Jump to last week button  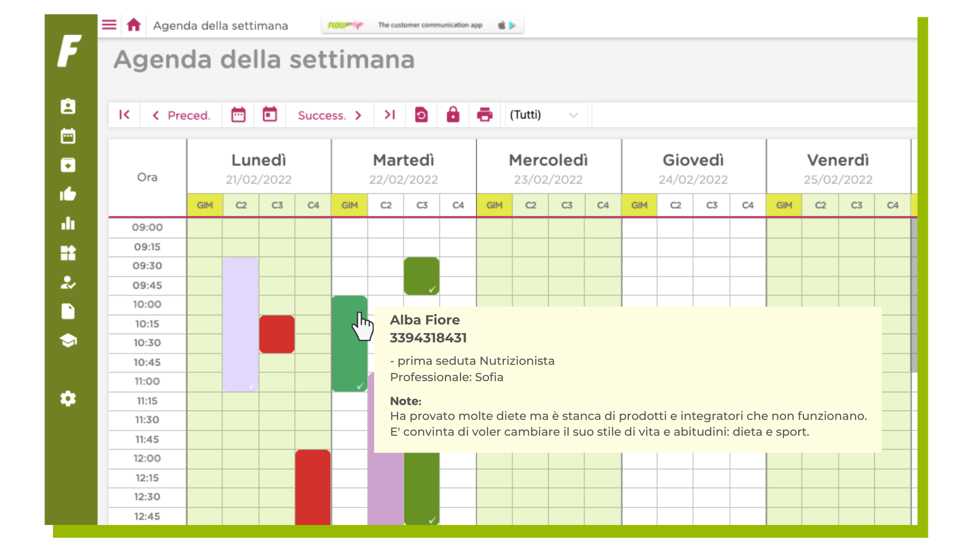click(x=389, y=115)
